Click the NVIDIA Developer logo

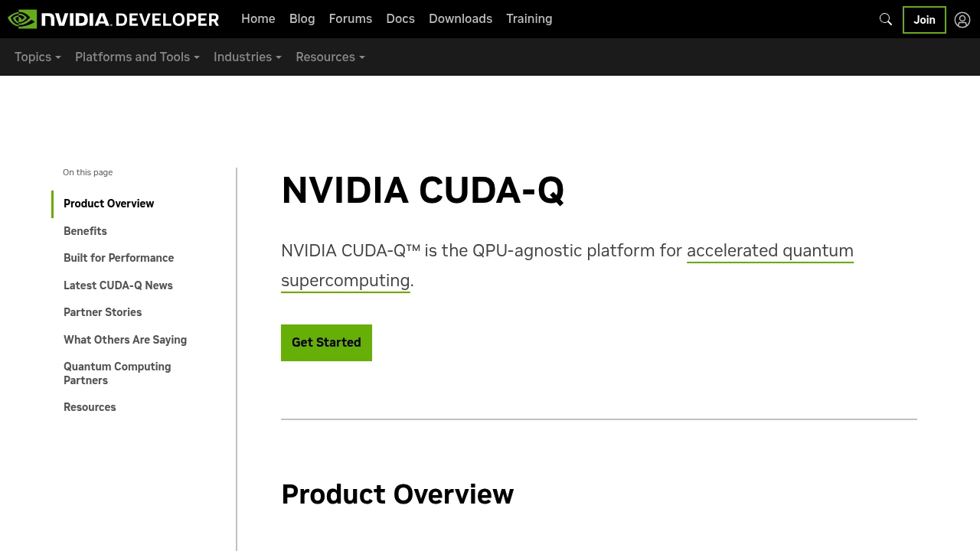click(113, 19)
